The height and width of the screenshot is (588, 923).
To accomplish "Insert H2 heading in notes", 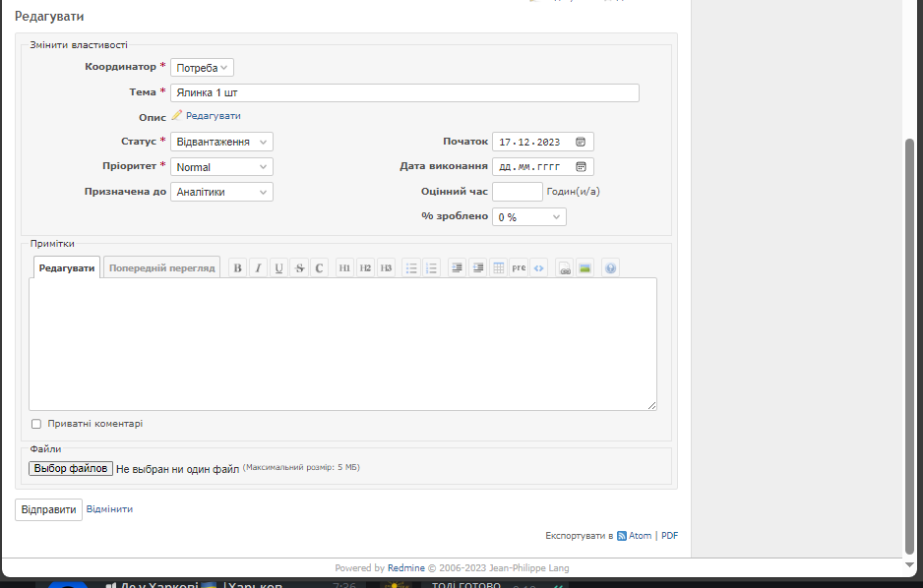I will pos(365,267).
